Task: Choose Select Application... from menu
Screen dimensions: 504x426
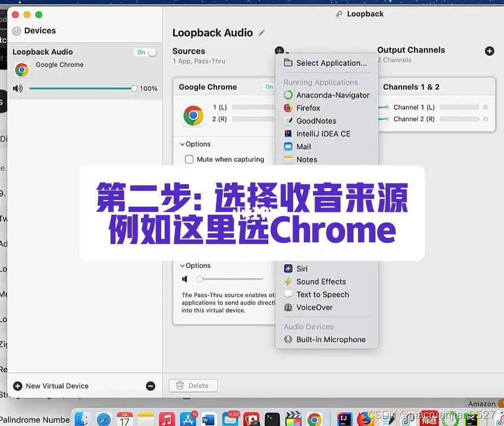Action: tap(326, 63)
